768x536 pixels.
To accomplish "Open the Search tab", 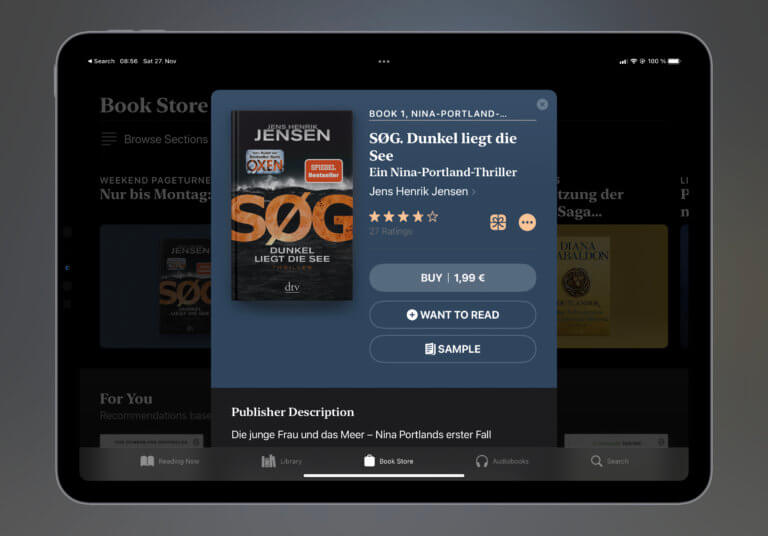I will (610, 461).
